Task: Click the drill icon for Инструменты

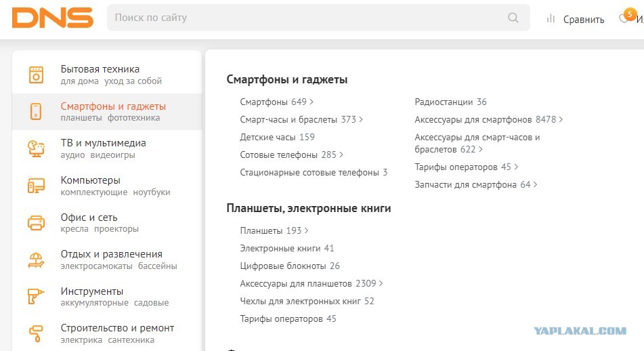Action: pos(36,296)
